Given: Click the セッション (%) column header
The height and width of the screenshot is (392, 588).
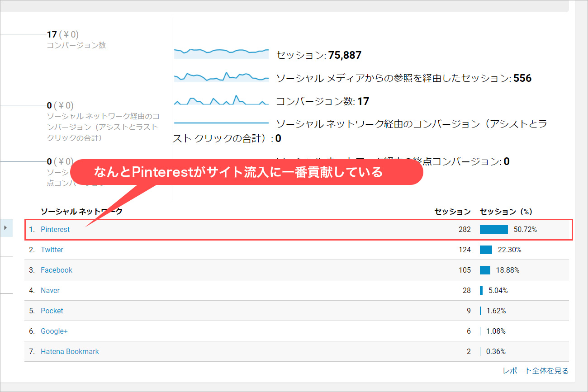Looking at the screenshot, I should click(506, 211).
